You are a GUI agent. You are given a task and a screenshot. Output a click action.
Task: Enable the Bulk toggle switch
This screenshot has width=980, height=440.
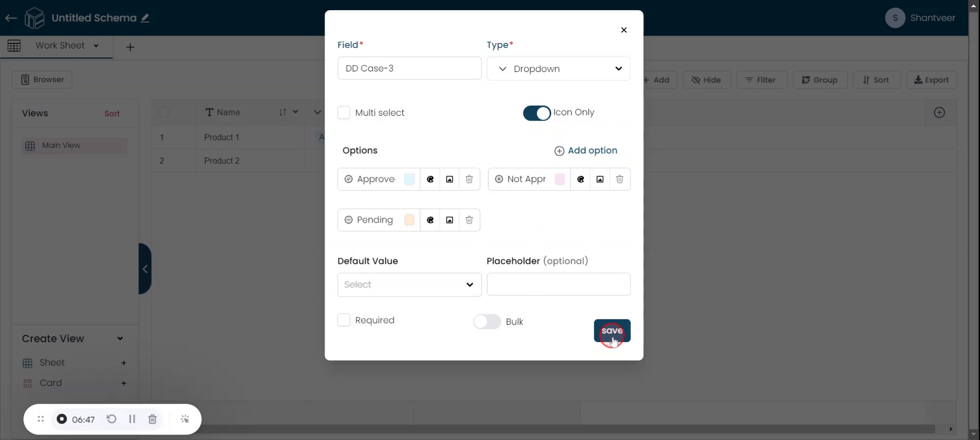tap(487, 322)
